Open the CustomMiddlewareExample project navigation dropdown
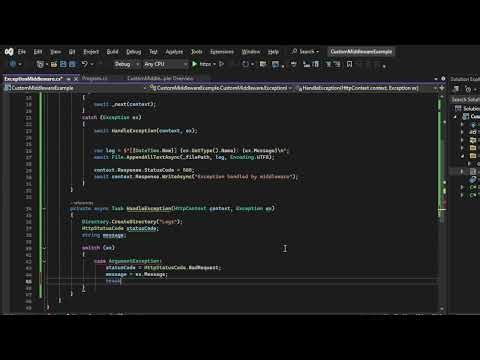 pyautogui.click(x=75, y=88)
